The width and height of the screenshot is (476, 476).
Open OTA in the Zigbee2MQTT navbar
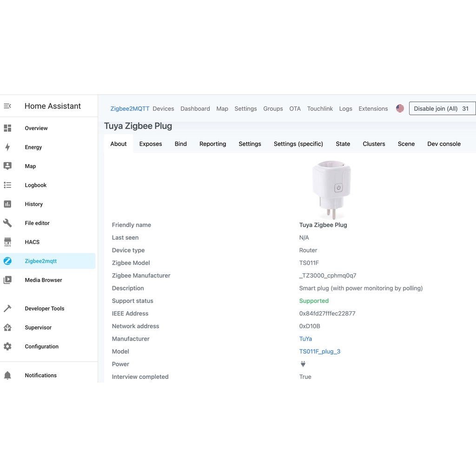pos(295,109)
